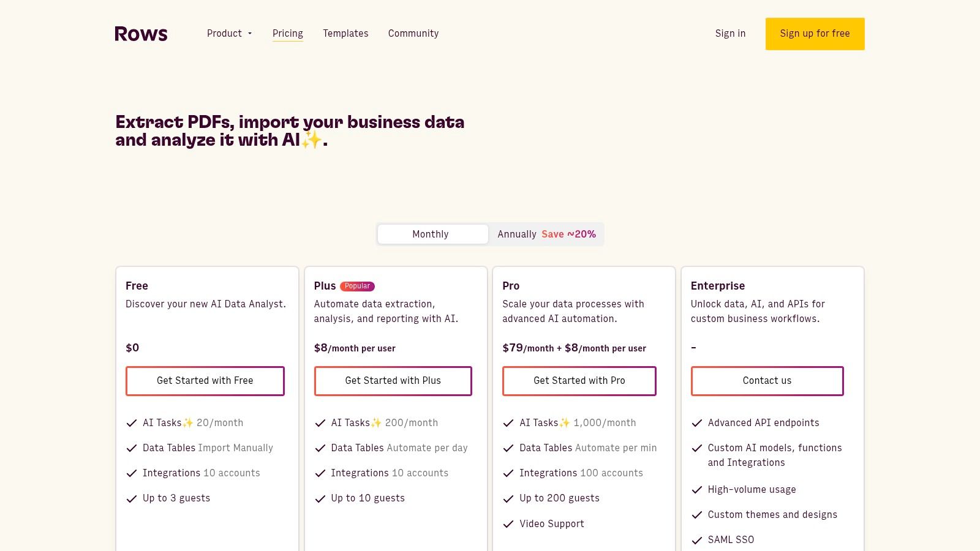Select Get Started with Plus
This screenshot has width=980, height=551.
(x=393, y=381)
